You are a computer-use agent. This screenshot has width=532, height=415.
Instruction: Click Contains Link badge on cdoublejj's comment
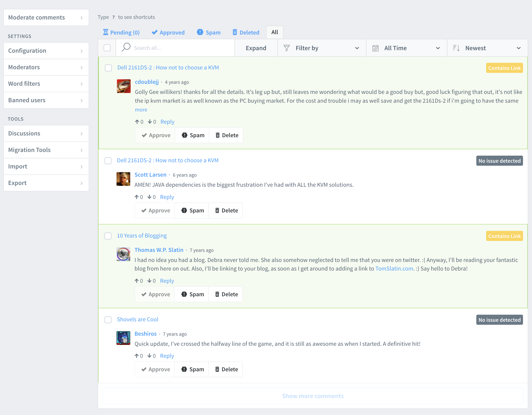[x=504, y=68]
